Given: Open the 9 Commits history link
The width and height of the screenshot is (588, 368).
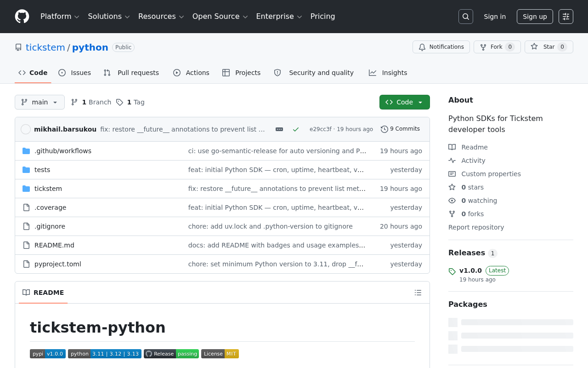Looking at the screenshot, I should pyautogui.click(x=401, y=129).
